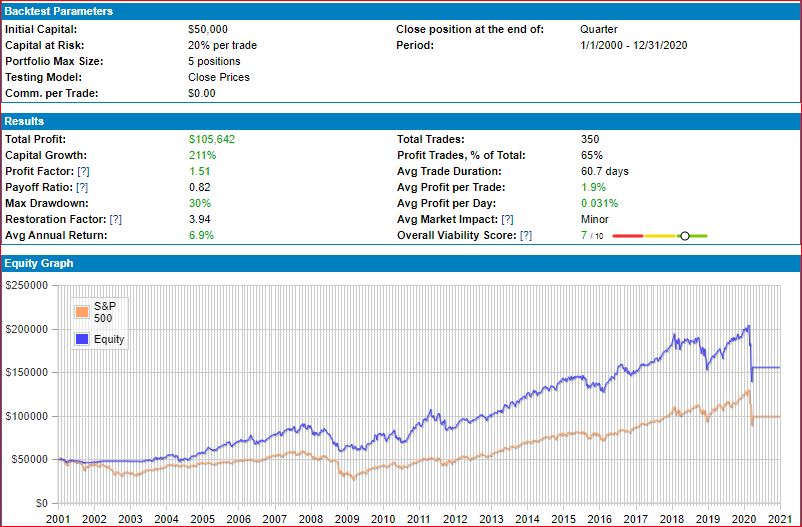
Task: Select the Profit Trades value 65%
Action: [592, 155]
